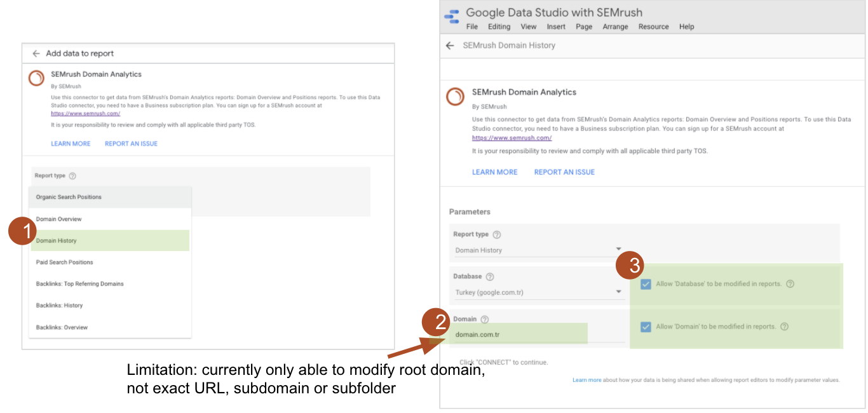Toggle Allow 'Domain' to be modified checkbox
The image size is (868, 413).
point(646,327)
